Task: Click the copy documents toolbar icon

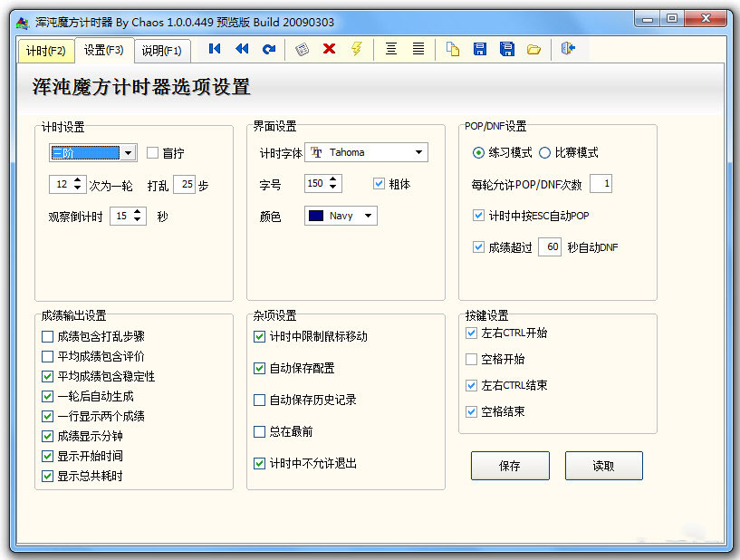Action: click(453, 49)
